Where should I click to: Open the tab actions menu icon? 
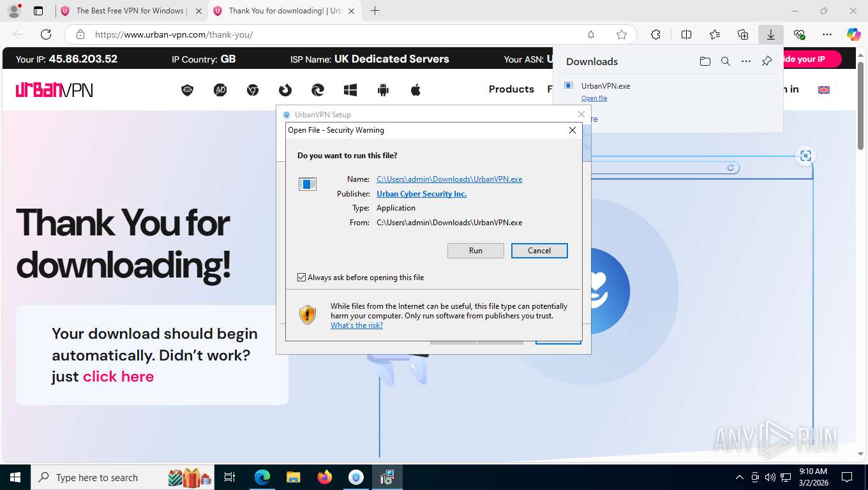point(38,11)
